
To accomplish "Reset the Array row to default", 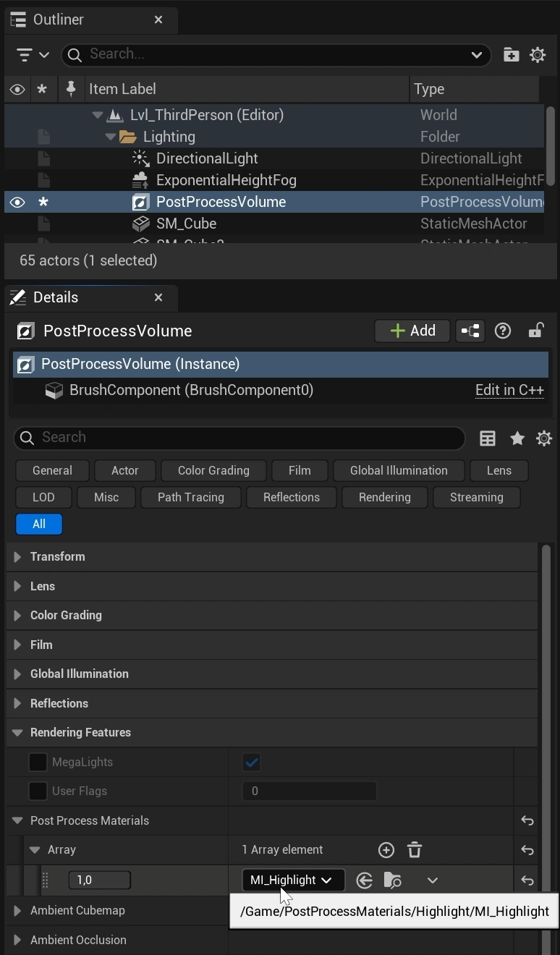I will pyautogui.click(x=527, y=850).
